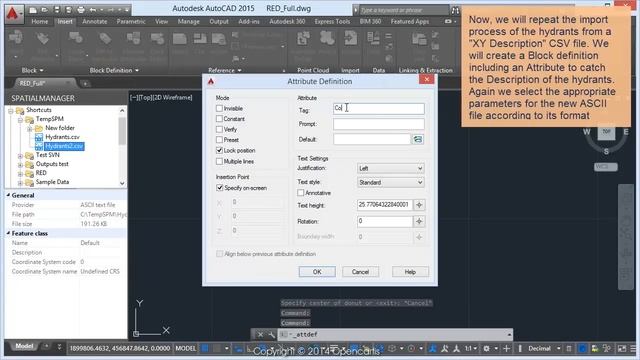Expand the Block panel dropdown
This screenshot has height=360, width=640.
coord(32,70)
